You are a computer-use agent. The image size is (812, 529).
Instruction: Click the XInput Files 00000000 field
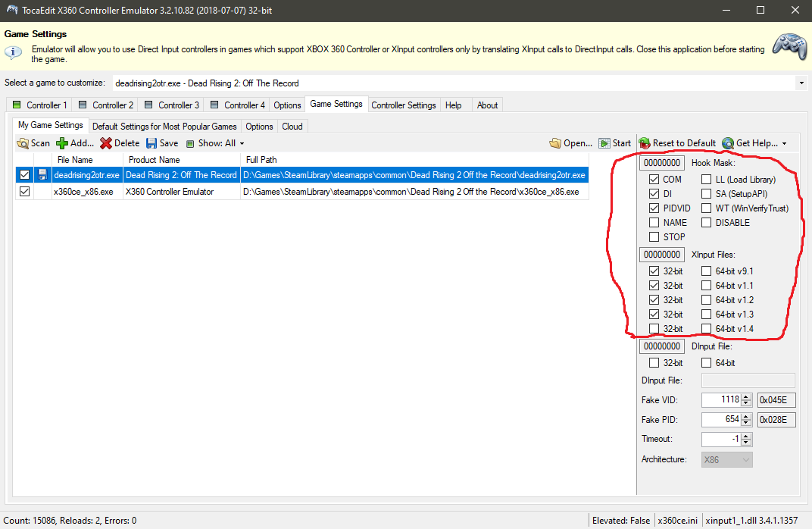(x=662, y=255)
